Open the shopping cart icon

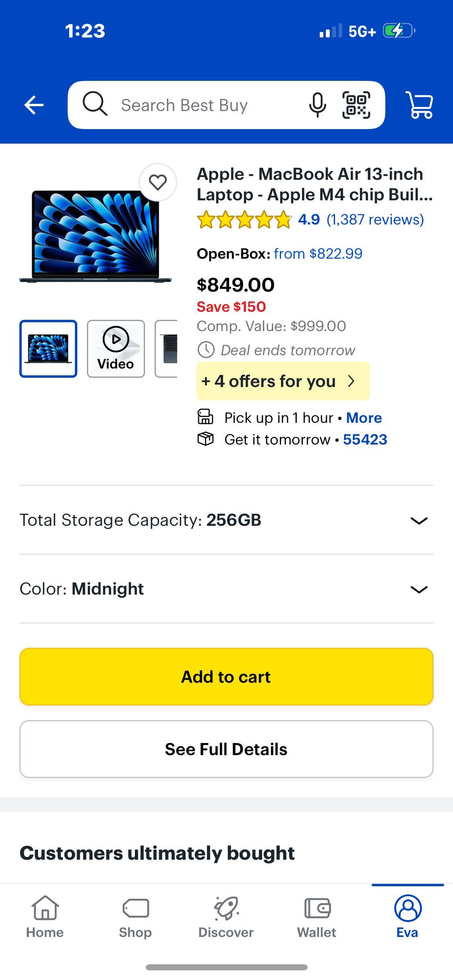420,105
